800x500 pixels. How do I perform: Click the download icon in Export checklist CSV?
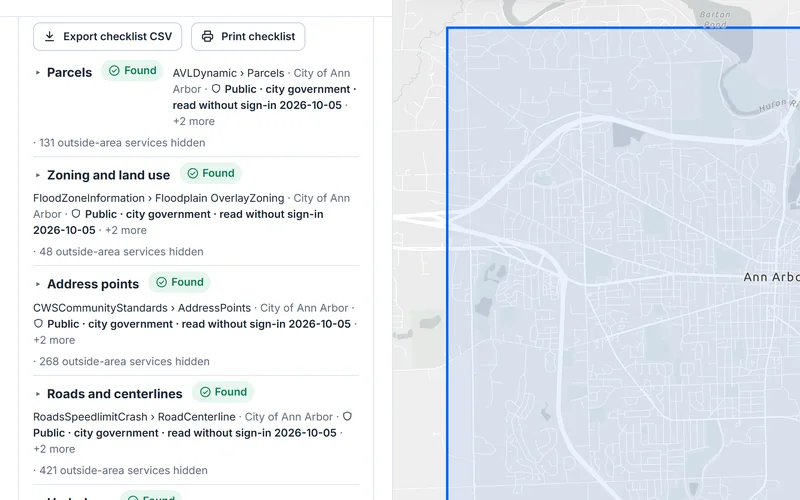[x=49, y=36]
